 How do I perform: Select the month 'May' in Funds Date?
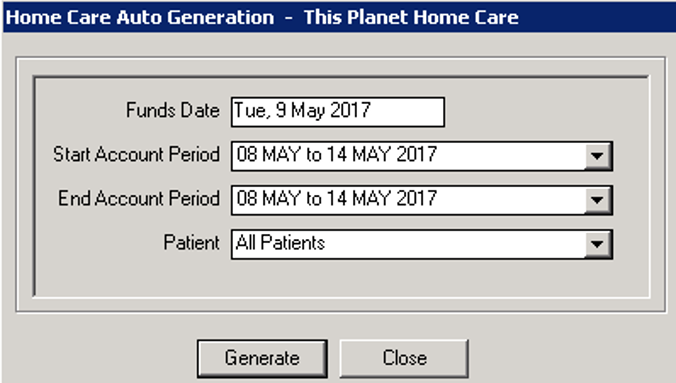(x=307, y=111)
